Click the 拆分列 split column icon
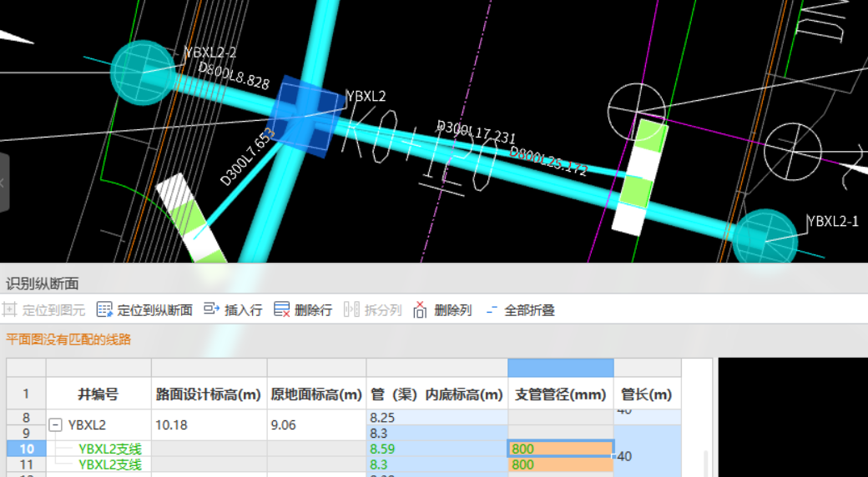The height and width of the screenshot is (477, 868). pos(351,309)
